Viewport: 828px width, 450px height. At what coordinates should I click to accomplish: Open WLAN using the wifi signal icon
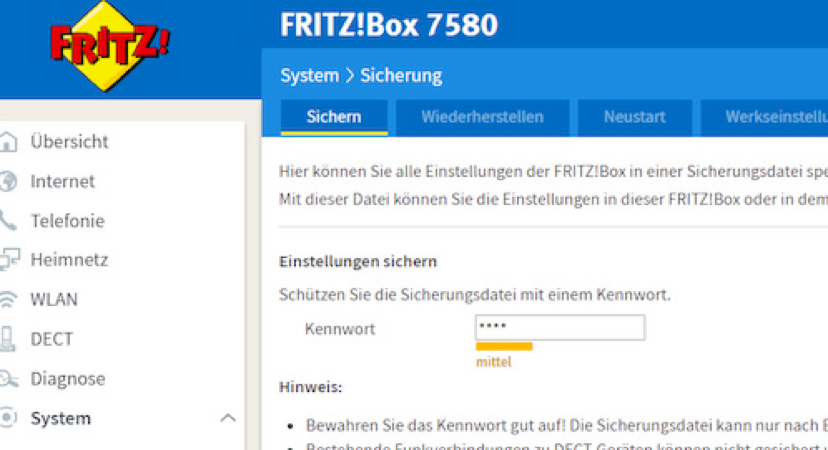[8, 299]
